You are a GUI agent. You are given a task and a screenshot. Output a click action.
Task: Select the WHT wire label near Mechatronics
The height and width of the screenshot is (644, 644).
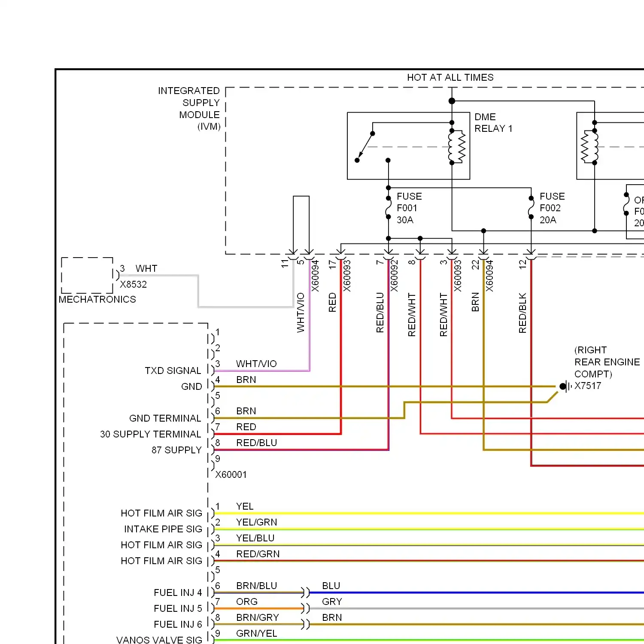point(146,268)
